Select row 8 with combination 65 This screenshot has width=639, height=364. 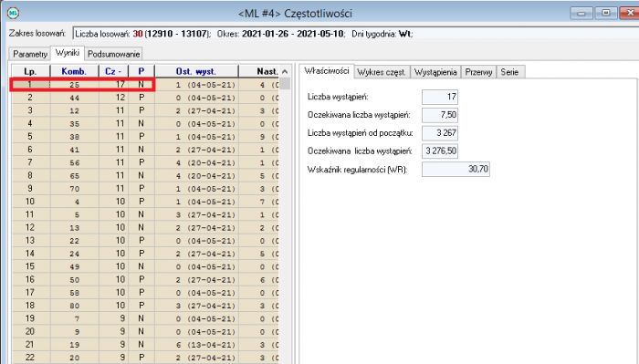click(x=145, y=176)
